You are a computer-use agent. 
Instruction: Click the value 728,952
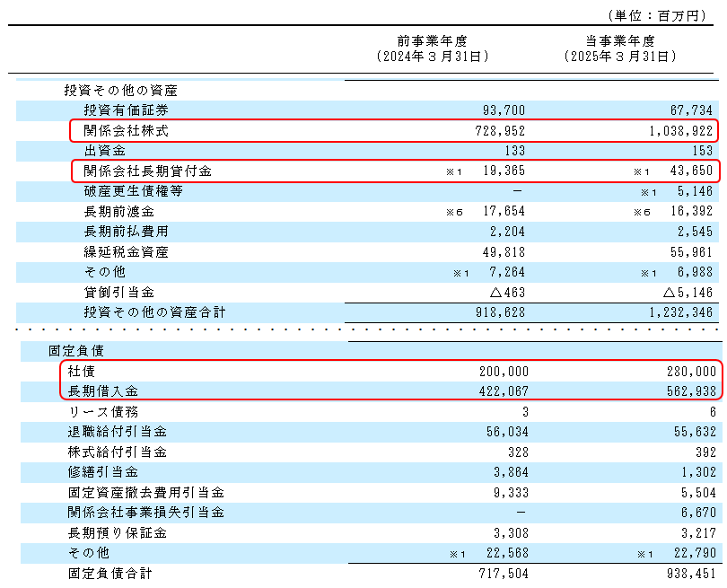[497, 131]
